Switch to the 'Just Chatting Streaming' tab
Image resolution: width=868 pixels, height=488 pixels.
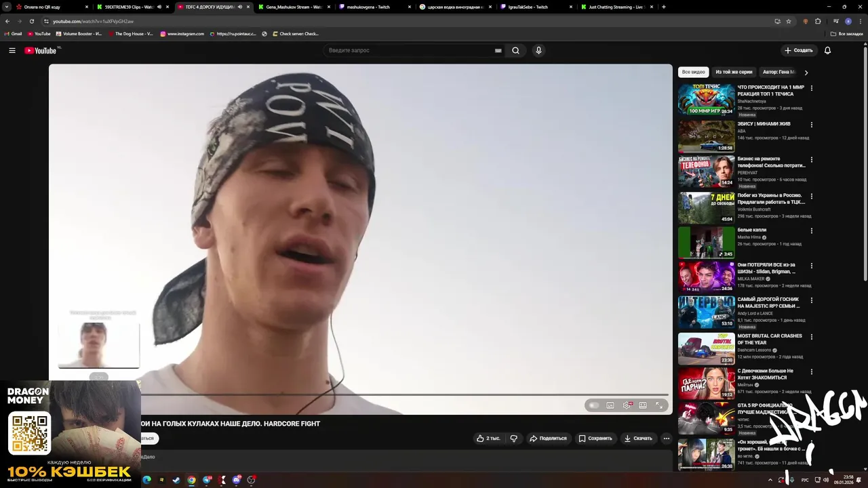pos(616,7)
